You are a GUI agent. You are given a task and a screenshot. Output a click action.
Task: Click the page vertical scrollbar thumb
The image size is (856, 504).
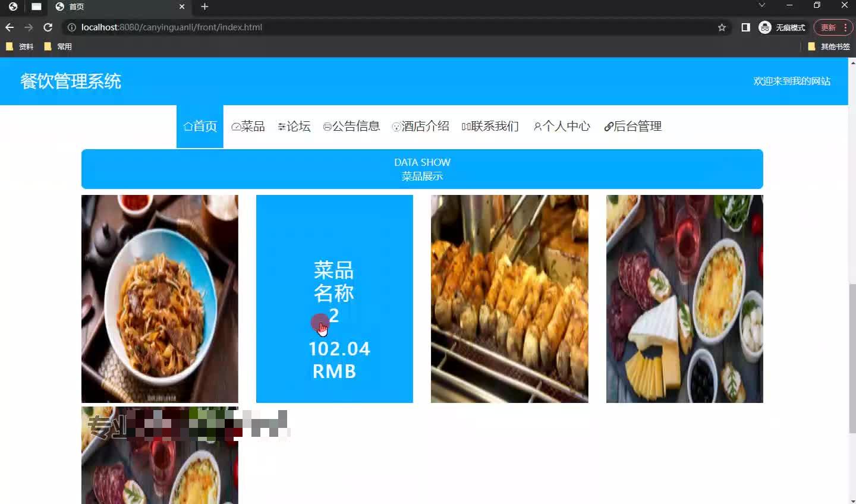pyautogui.click(x=852, y=358)
